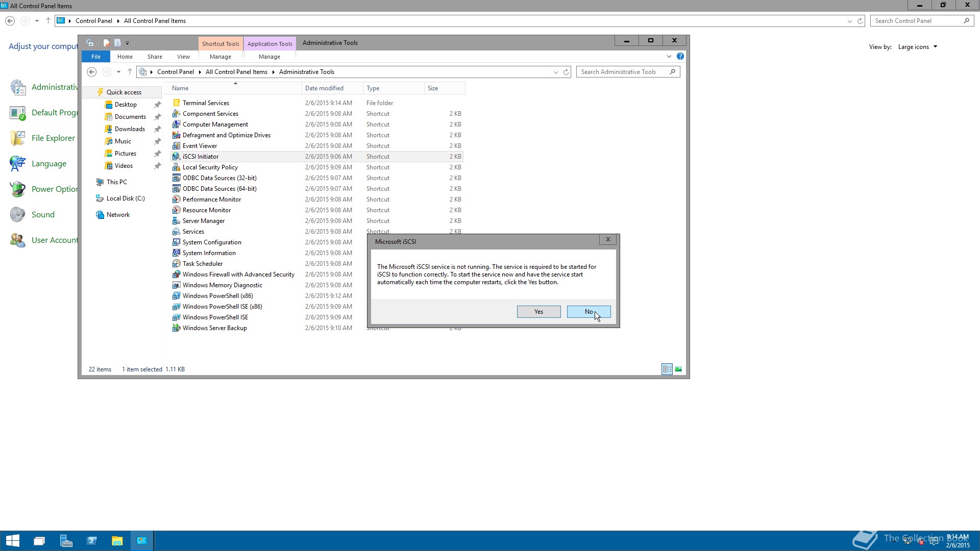Click the Server Manager icon

(176, 221)
